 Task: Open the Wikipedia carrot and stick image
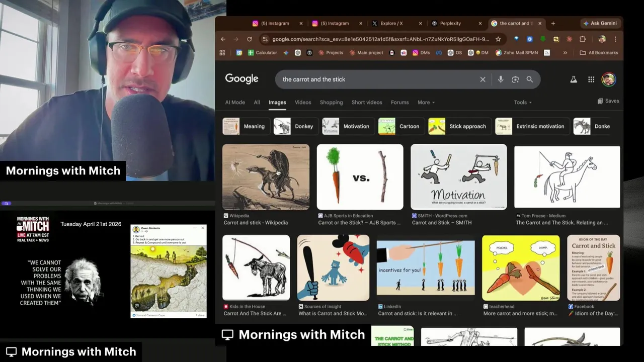tap(266, 177)
